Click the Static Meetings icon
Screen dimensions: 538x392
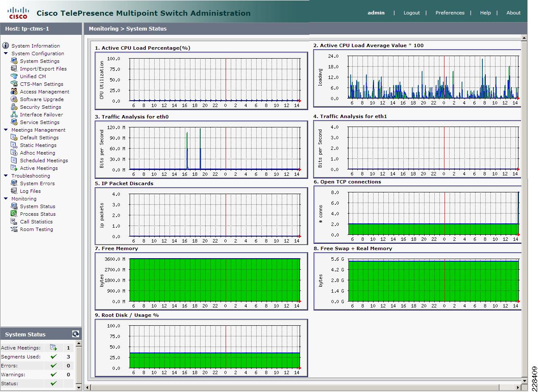tap(14, 145)
